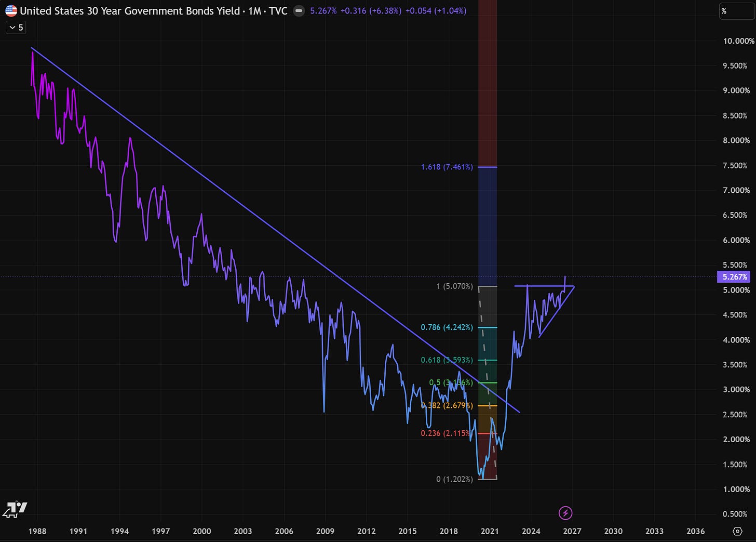
Task: Expand the collapsed indicators legend showing 5
Action: [x=16, y=28]
